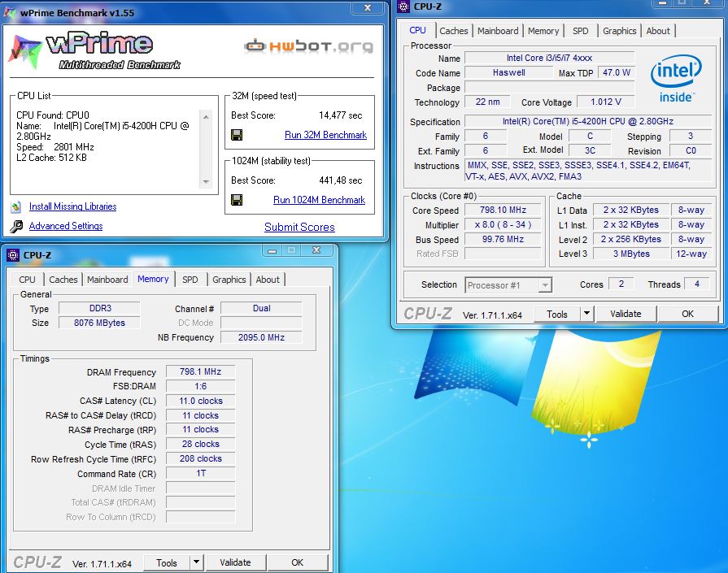The image size is (728, 573).
Task: Open Tools dropdown arrow in CPU-Z CPU window
Action: point(586,314)
